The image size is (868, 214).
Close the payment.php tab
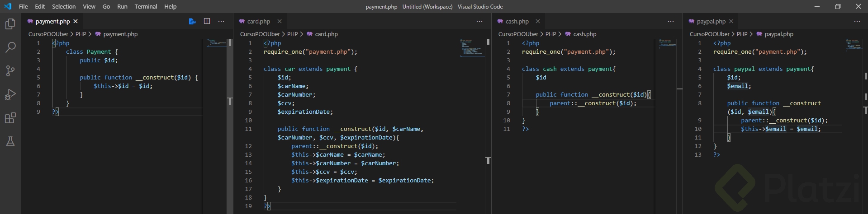pos(76,21)
